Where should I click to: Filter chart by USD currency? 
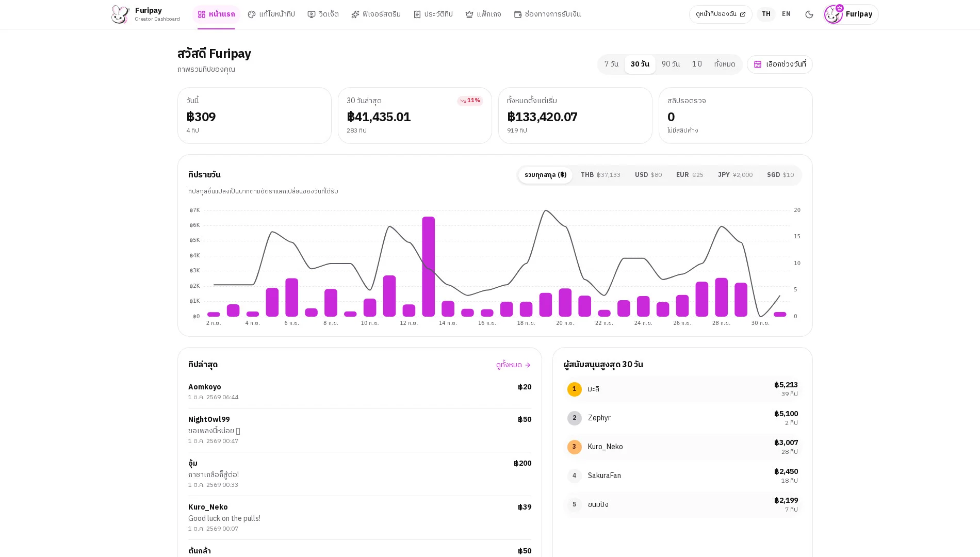click(x=648, y=175)
